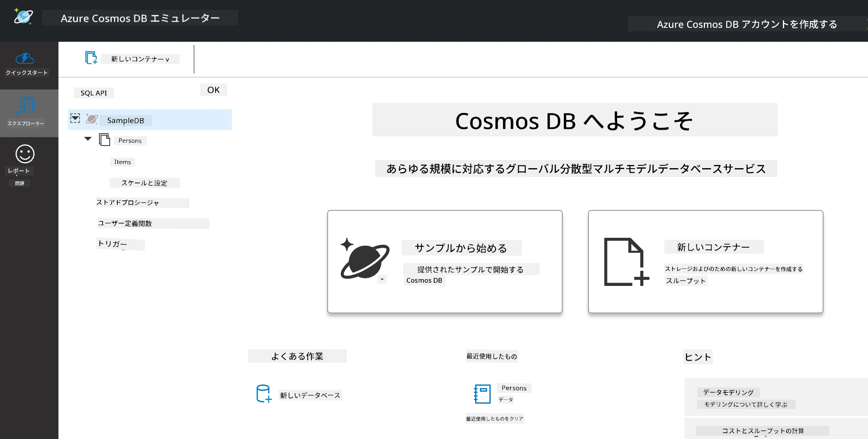The height and width of the screenshot is (439, 868).
Task: Open recent Persons データ item
Action: 514,393
